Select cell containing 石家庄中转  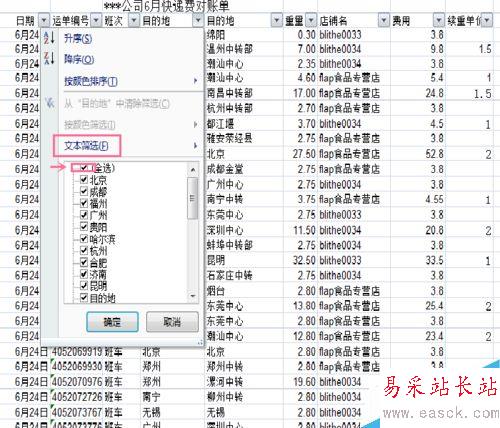coord(244,275)
